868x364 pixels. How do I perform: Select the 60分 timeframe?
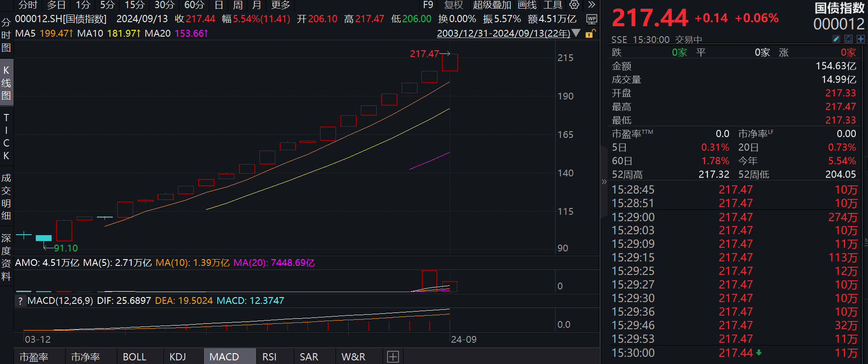click(194, 5)
